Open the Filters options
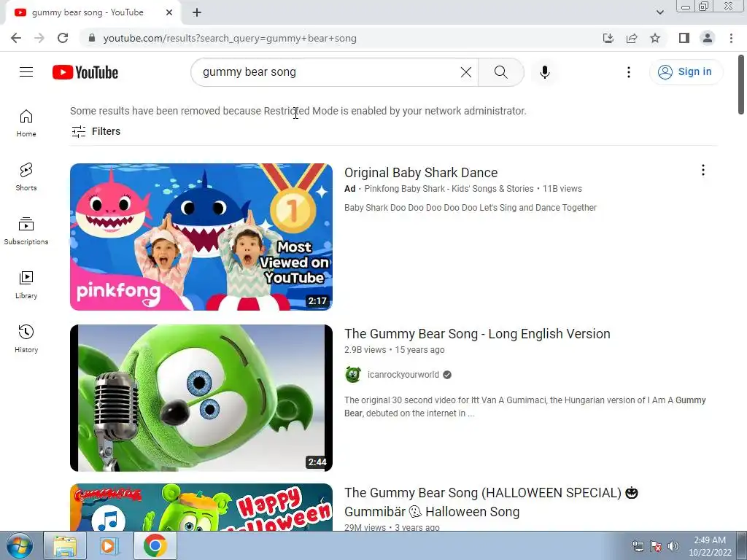 click(96, 131)
